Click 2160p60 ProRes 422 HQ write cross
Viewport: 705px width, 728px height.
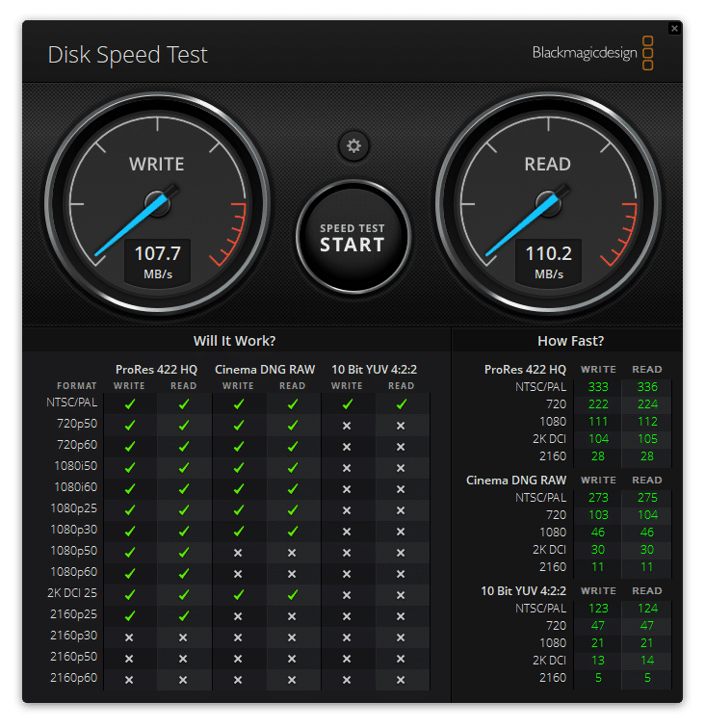[x=129, y=680]
